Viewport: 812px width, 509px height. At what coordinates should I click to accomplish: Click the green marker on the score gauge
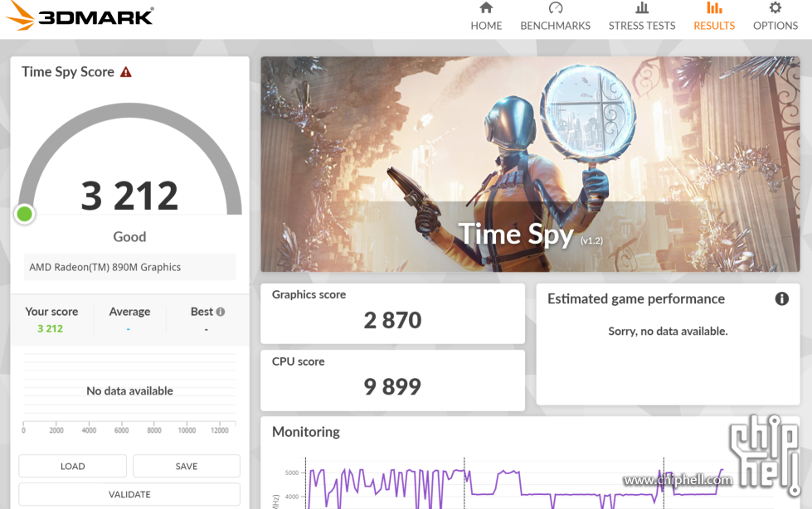[24, 214]
